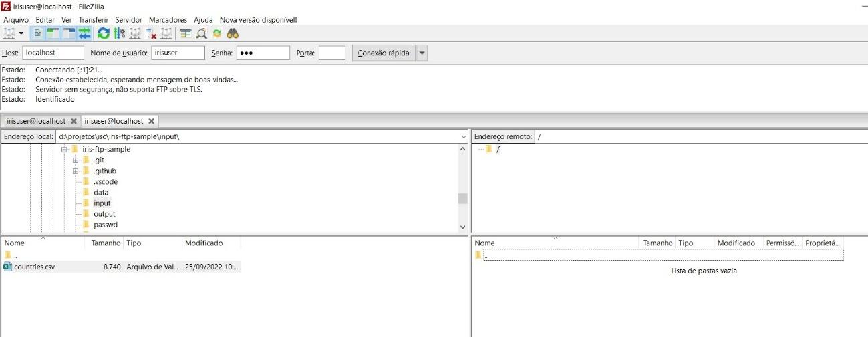Click the Conexão rápida button
Screen dimensions: 868x337
(x=384, y=53)
